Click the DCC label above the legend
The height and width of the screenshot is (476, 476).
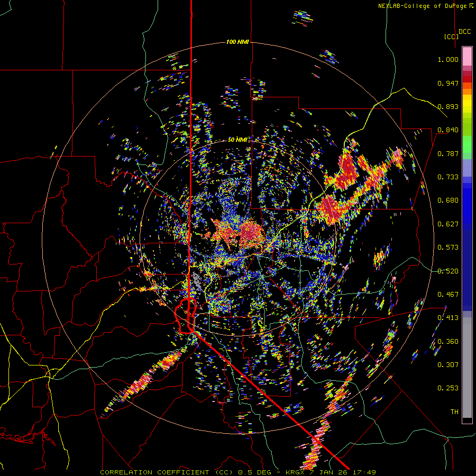point(464,32)
